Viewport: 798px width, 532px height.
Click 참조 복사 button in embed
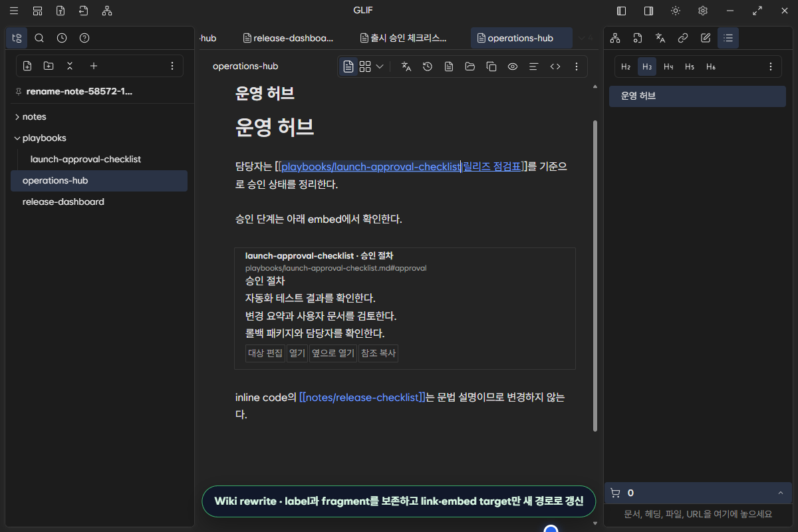pyautogui.click(x=378, y=353)
